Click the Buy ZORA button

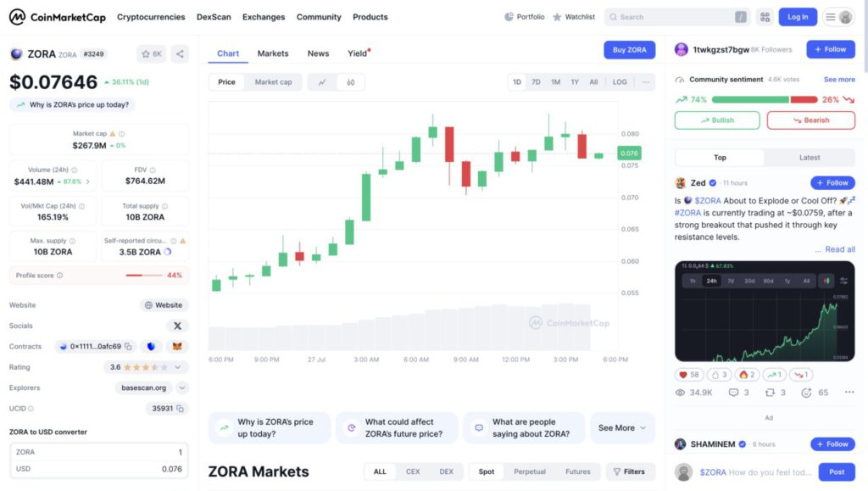(630, 50)
